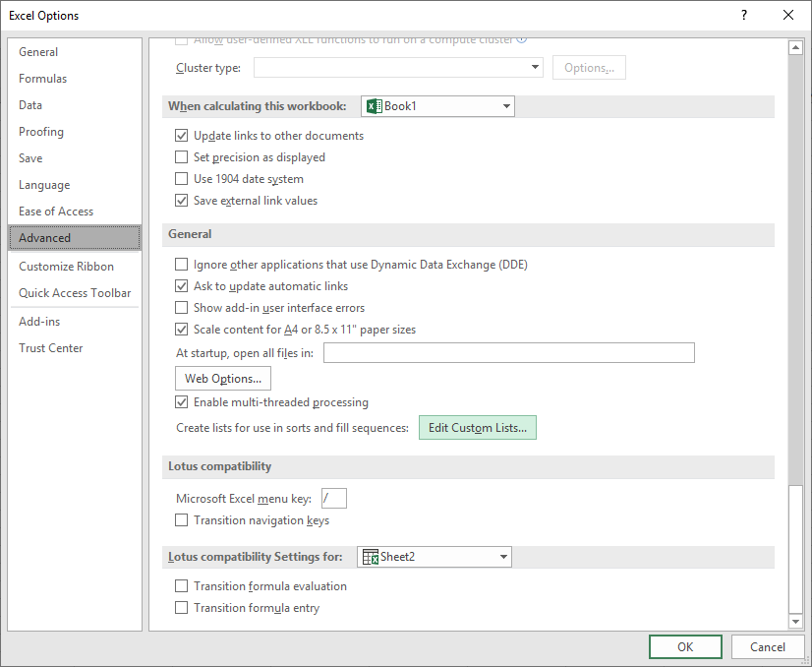Open the Trust Center category
812x667 pixels.
(x=51, y=348)
